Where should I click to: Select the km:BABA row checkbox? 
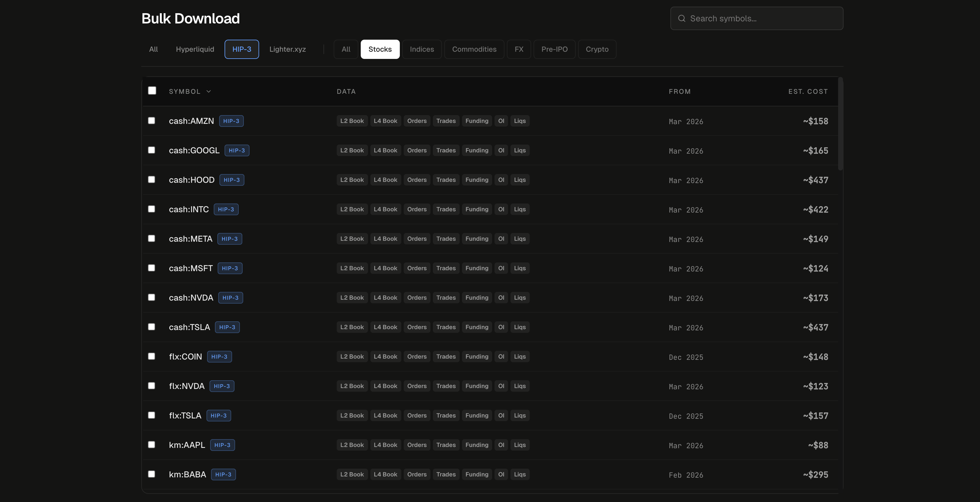pyautogui.click(x=152, y=474)
